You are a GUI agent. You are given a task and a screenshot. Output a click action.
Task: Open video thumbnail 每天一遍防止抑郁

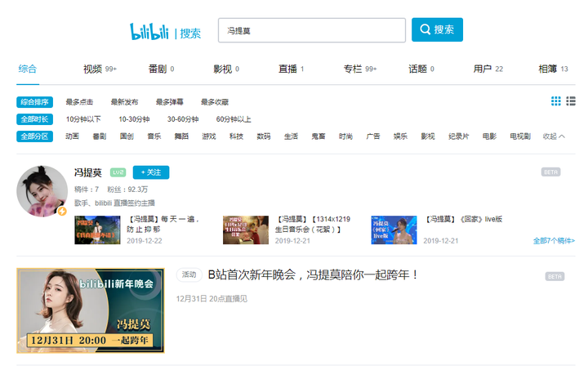[x=97, y=230]
